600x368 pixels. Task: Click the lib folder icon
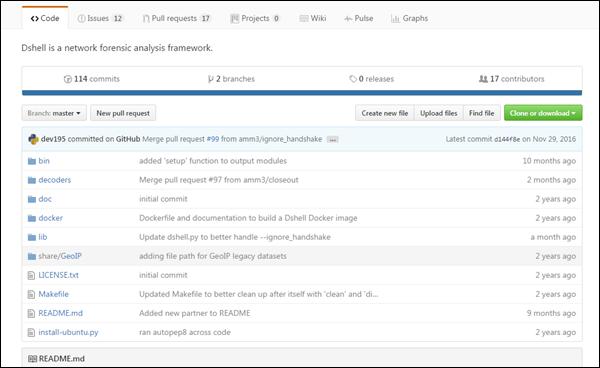tap(32, 238)
